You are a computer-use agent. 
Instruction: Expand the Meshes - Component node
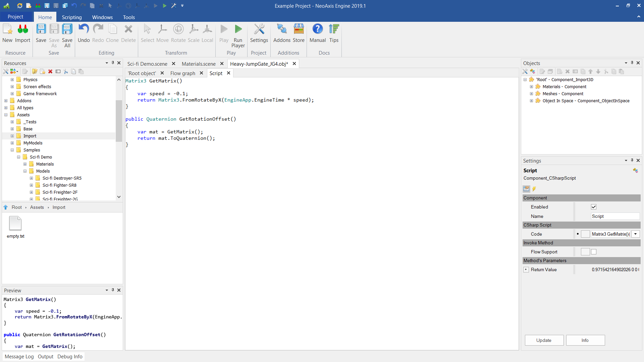531,94
